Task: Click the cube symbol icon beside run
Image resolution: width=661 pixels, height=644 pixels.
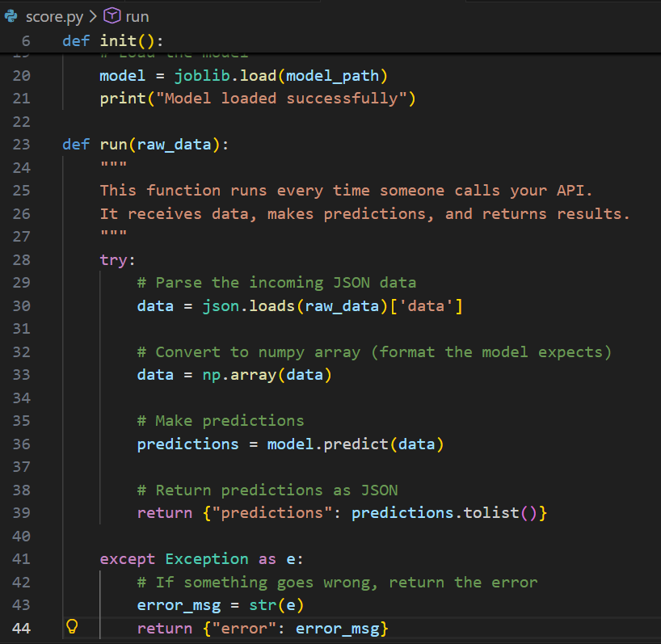Action: coord(113,16)
